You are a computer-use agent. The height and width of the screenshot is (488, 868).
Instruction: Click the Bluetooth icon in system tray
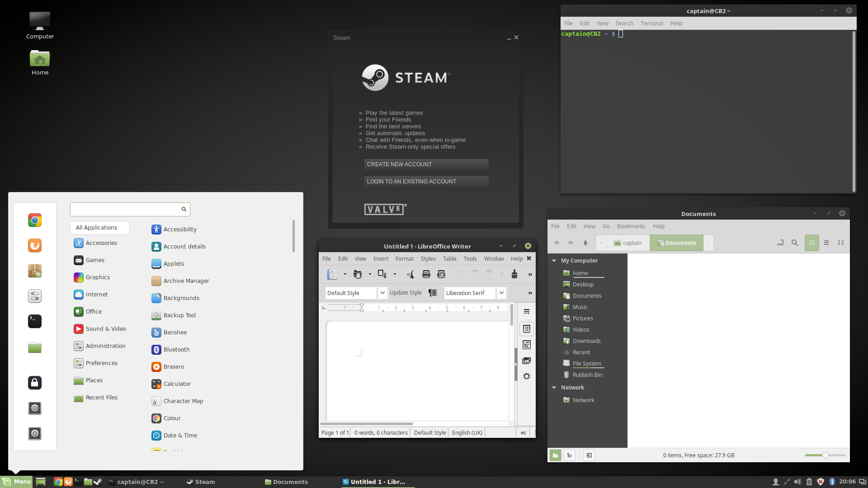pos(832,482)
